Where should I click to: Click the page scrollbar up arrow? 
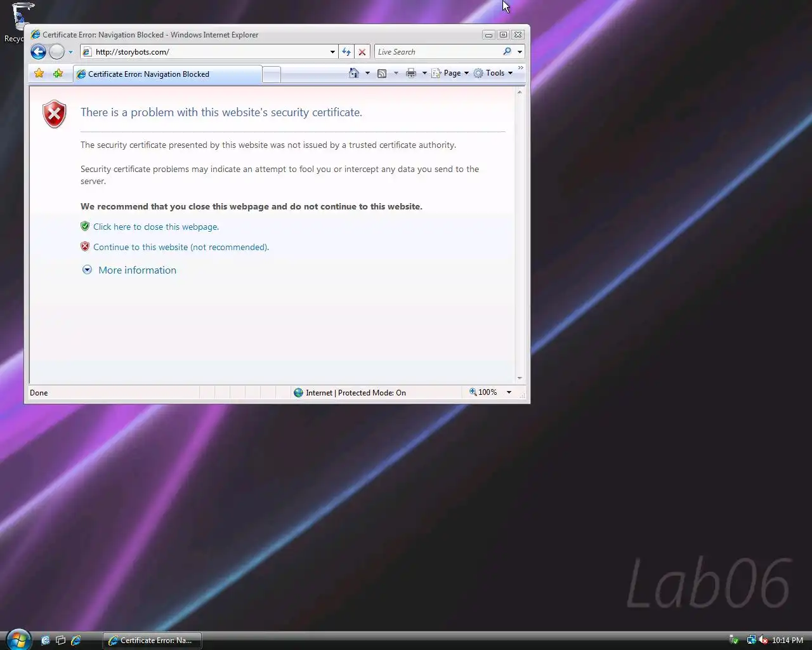520,93
